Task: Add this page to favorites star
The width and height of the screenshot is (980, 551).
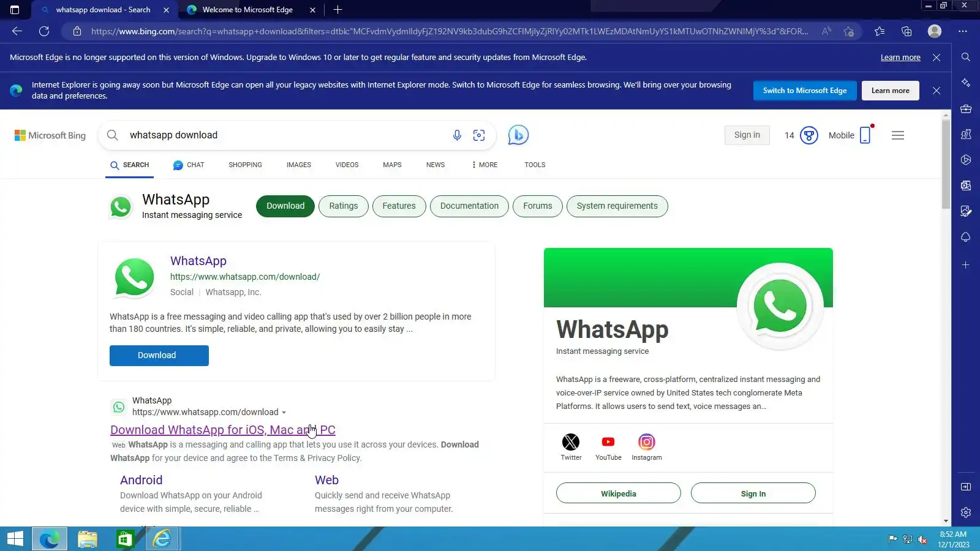Action: tap(848, 31)
